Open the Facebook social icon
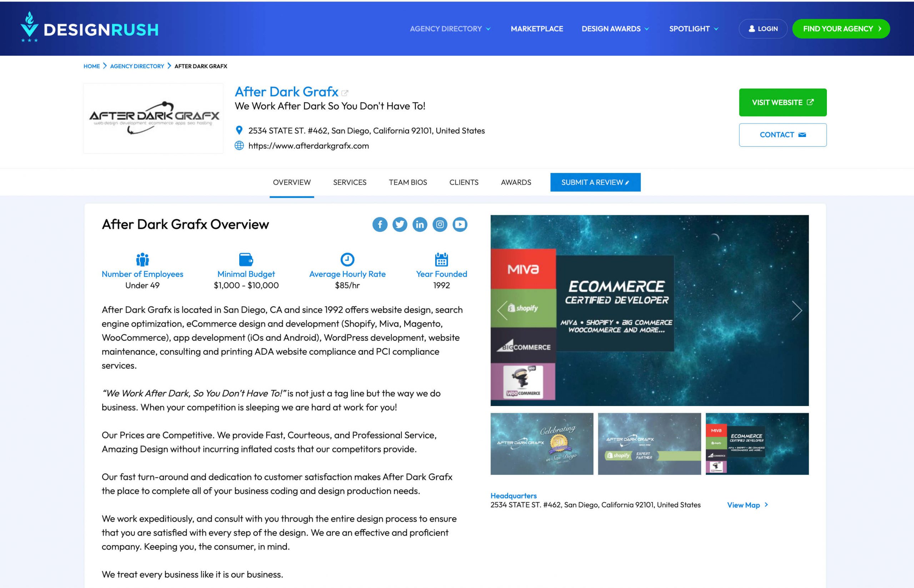Screen dimensions: 914x588 [x=380, y=224]
